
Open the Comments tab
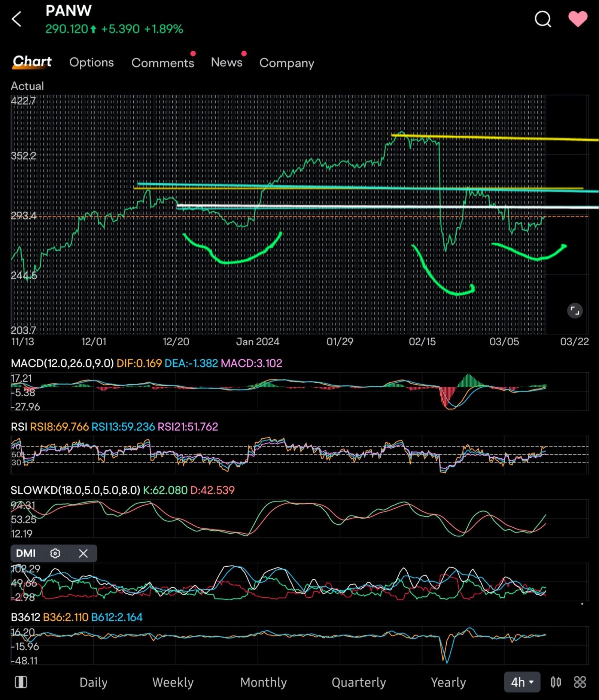(x=162, y=63)
